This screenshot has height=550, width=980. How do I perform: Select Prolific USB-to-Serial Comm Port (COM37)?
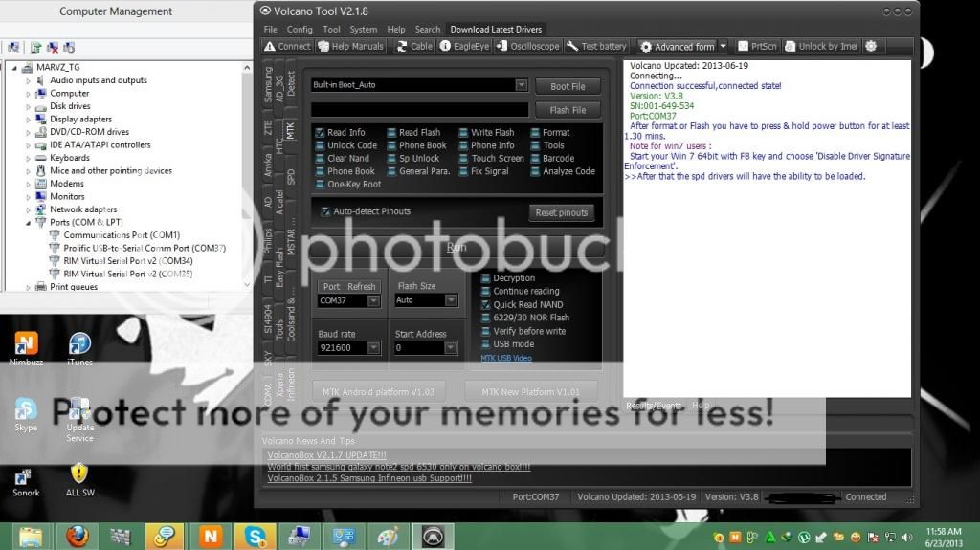[145, 248]
